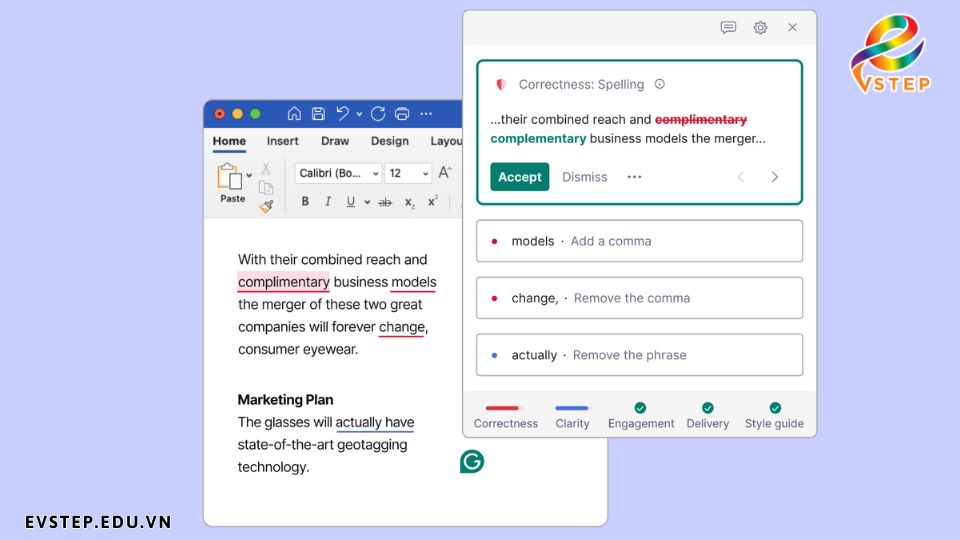Select the Clarity category tab
The height and width of the screenshot is (540, 960).
coord(572,416)
